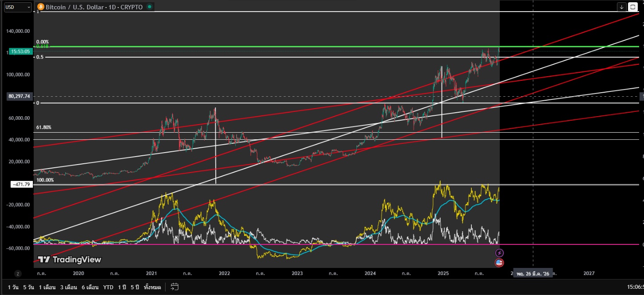Click the −471.79 price axis label

[x=22, y=184]
